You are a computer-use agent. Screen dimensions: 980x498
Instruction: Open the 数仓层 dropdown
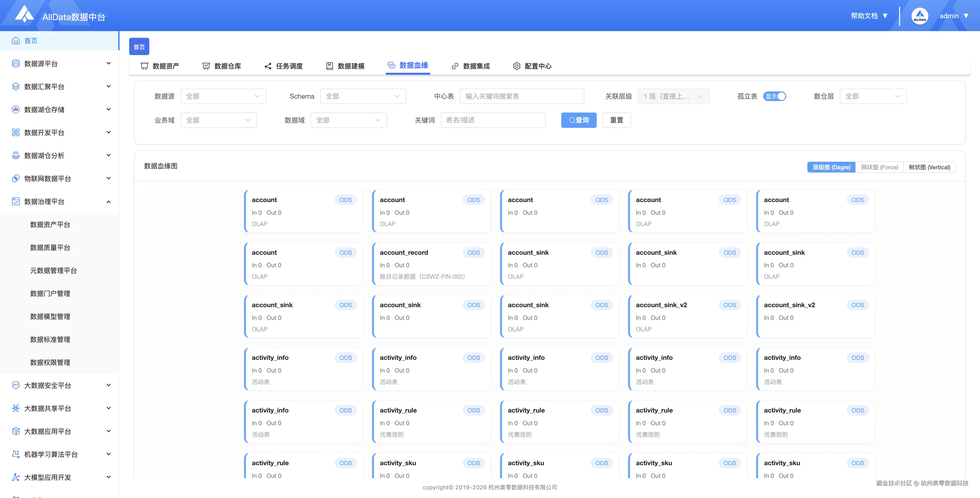(873, 96)
